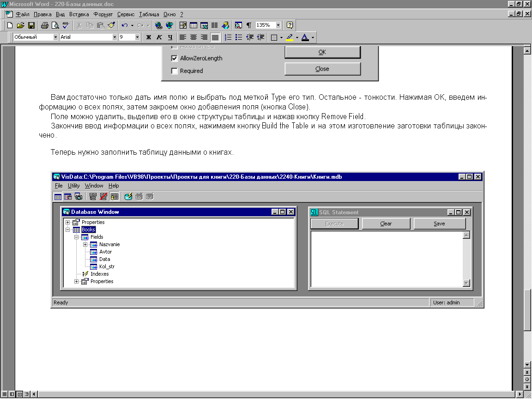532x399 pixels.
Task: Click Execute in the SQL Statement window
Action: 334,224
